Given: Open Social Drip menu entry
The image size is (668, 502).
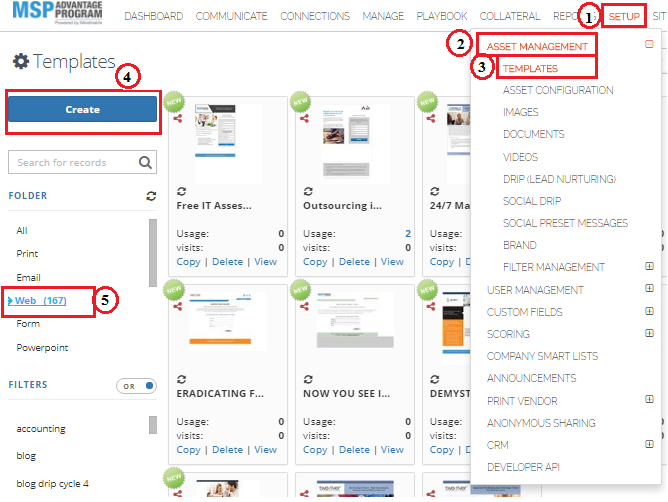Looking at the screenshot, I should 532,201.
